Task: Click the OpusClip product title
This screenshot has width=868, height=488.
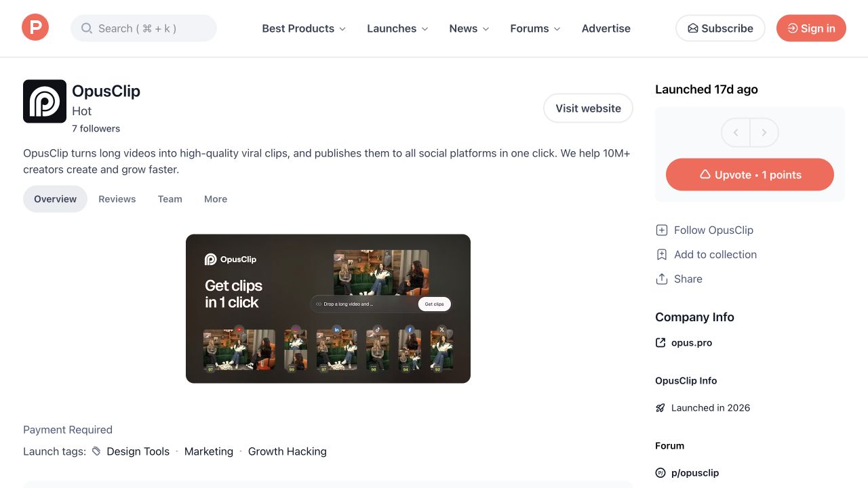Action: pyautogui.click(x=106, y=91)
